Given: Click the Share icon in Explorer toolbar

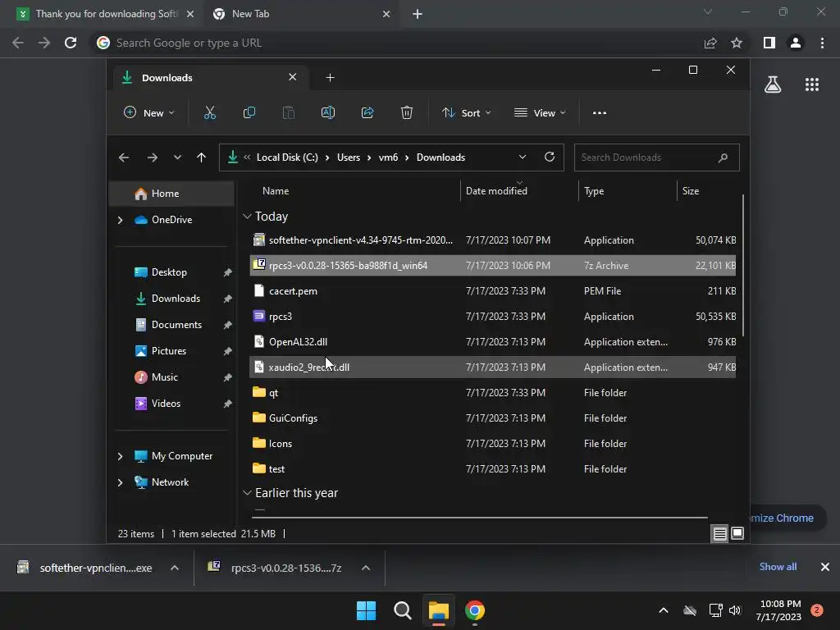Looking at the screenshot, I should 367,112.
